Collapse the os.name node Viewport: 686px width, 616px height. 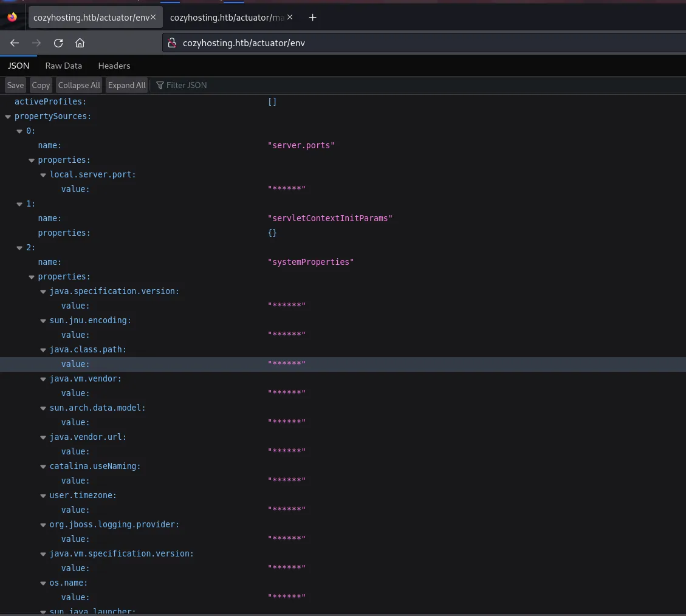click(x=43, y=583)
